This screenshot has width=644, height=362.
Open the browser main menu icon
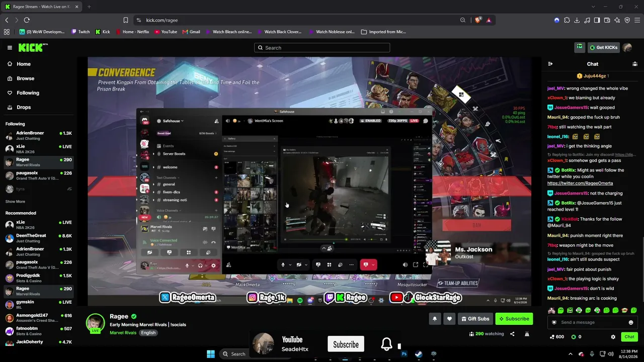click(637, 20)
